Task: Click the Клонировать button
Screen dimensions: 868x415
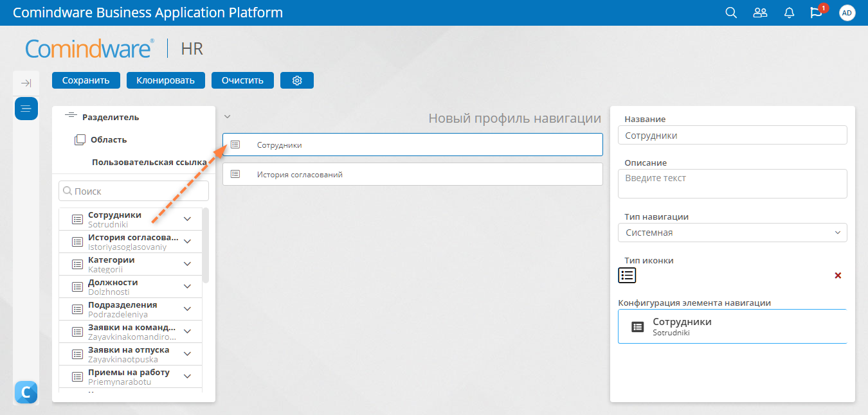Action: click(x=166, y=80)
